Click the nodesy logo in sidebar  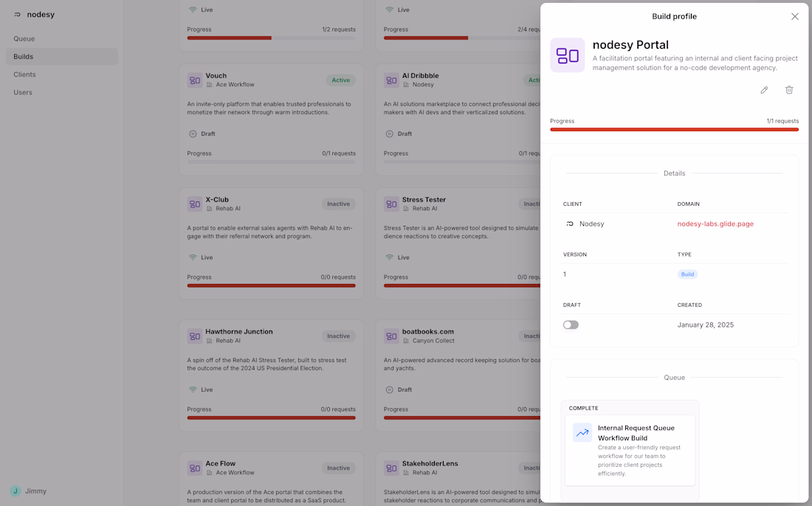(18, 15)
